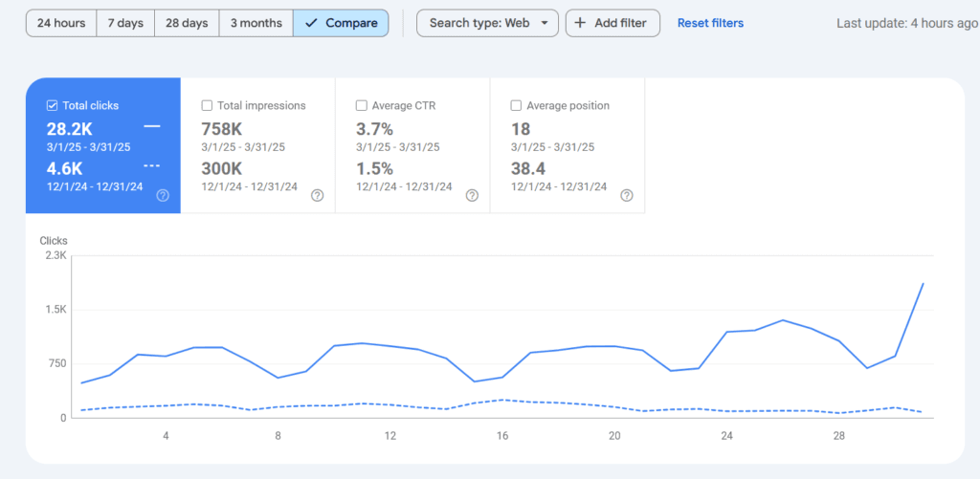The height and width of the screenshot is (479, 980).
Task: Open help icon in Total clicks card
Action: (x=163, y=195)
